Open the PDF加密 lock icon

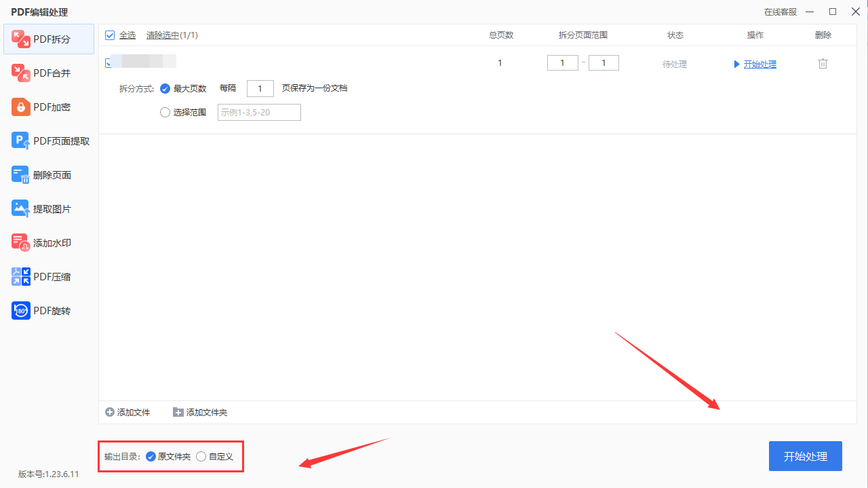21,107
